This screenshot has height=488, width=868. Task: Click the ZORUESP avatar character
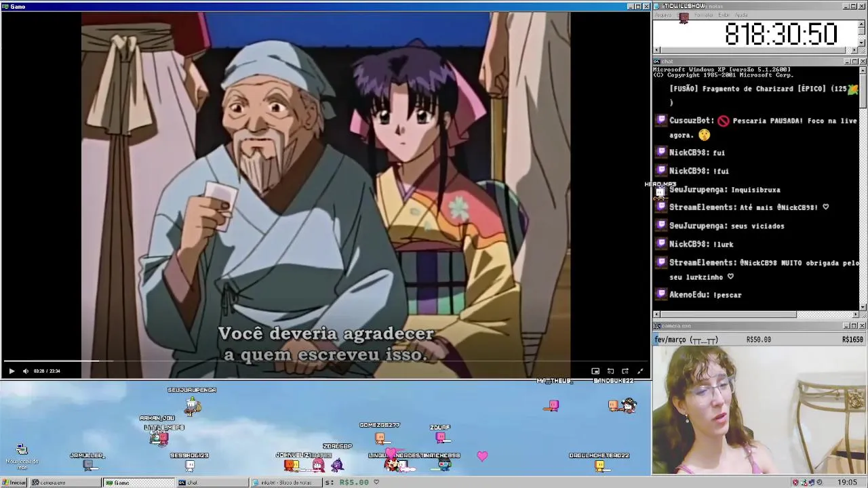coord(337,464)
